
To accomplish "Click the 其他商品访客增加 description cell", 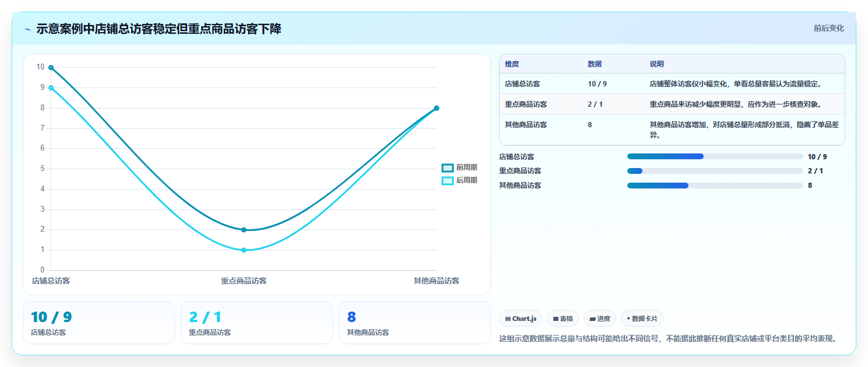I will coord(744,130).
